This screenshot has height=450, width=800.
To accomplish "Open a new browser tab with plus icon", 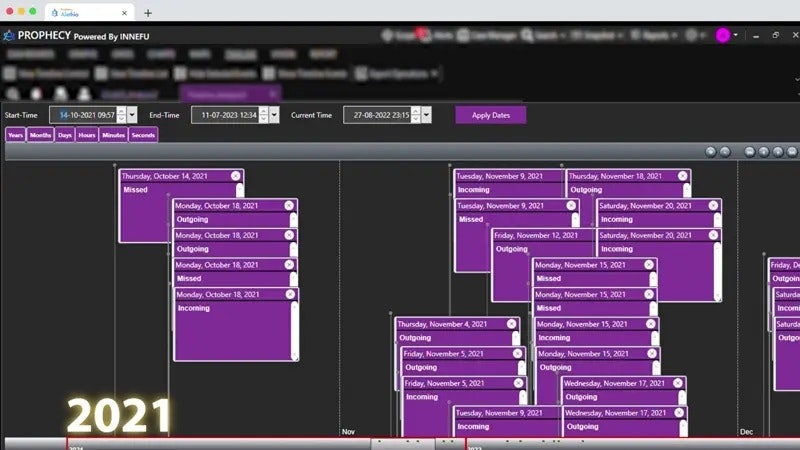I will [148, 13].
